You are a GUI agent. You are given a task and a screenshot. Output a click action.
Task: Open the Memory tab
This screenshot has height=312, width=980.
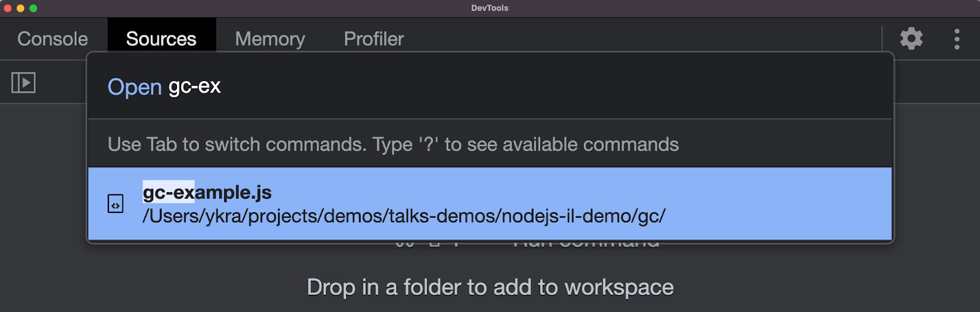pos(270,39)
